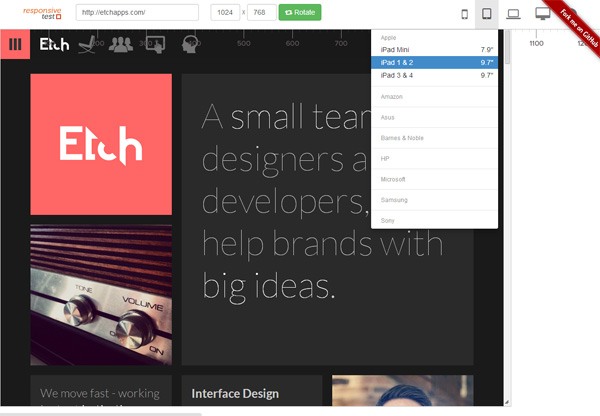Open the hamburger menu on Etch site
This screenshot has height=416, width=600.
[15, 44]
